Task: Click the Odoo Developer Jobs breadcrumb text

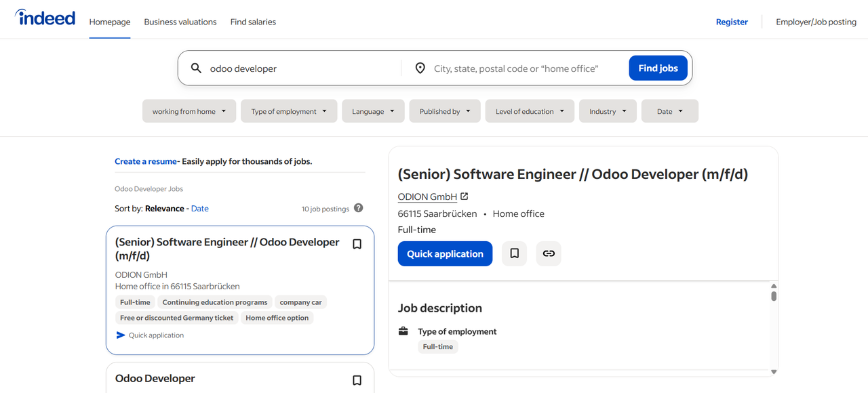Action: (x=149, y=189)
